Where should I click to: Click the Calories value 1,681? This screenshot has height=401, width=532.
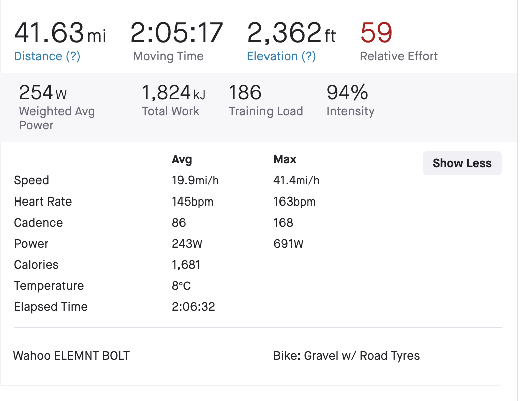[185, 265]
